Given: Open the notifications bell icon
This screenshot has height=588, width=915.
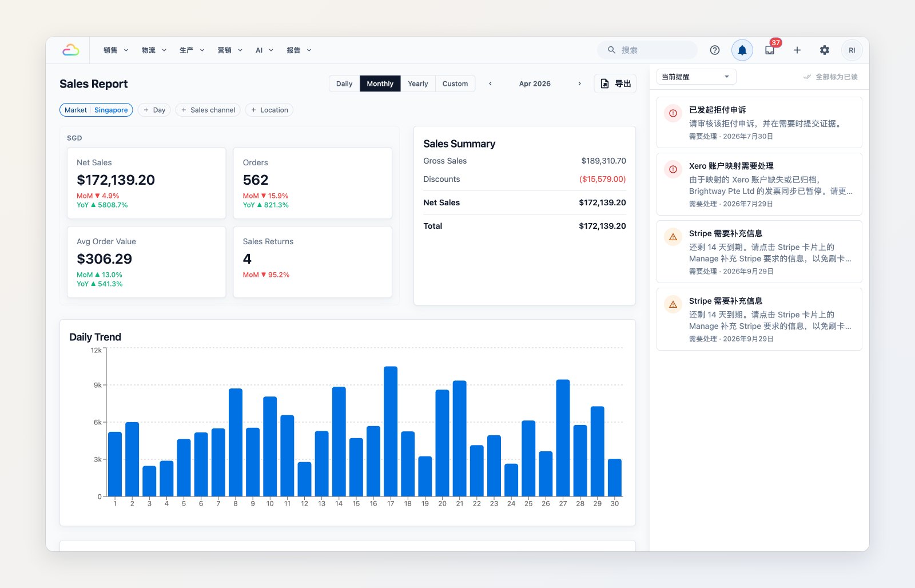Looking at the screenshot, I should (742, 50).
